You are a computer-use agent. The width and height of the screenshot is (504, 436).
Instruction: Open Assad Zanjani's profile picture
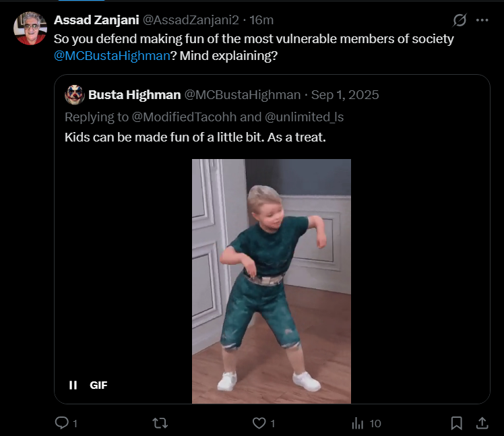point(30,28)
